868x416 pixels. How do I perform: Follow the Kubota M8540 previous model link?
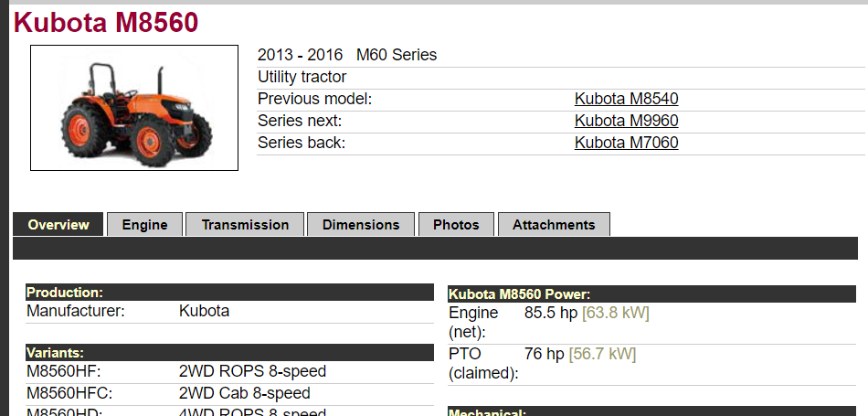point(626,99)
